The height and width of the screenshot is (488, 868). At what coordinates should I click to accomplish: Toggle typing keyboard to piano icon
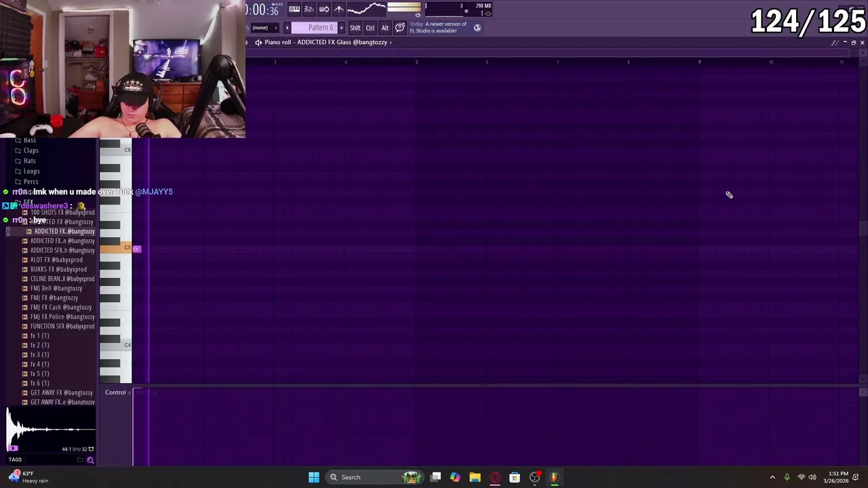tap(294, 9)
